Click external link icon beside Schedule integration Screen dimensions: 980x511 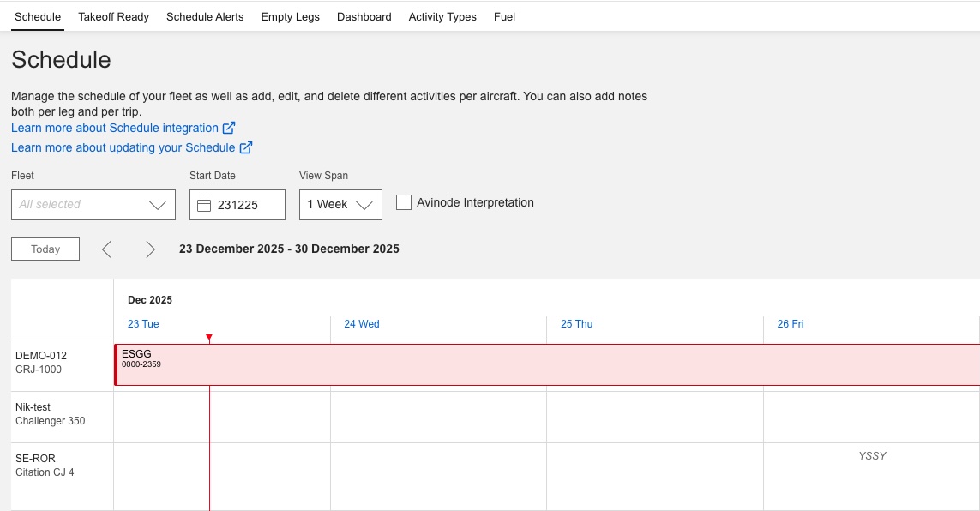tap(229, 128)
